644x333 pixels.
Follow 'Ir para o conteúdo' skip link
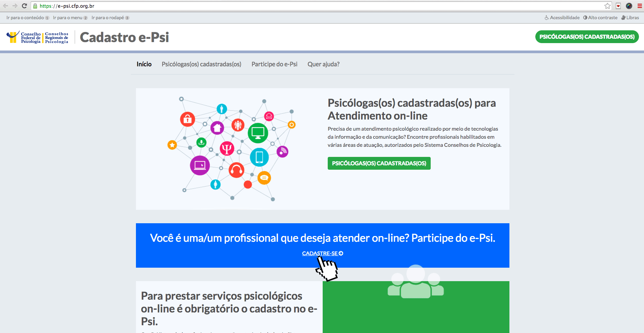pyautogui.click(x=28, y=18)
